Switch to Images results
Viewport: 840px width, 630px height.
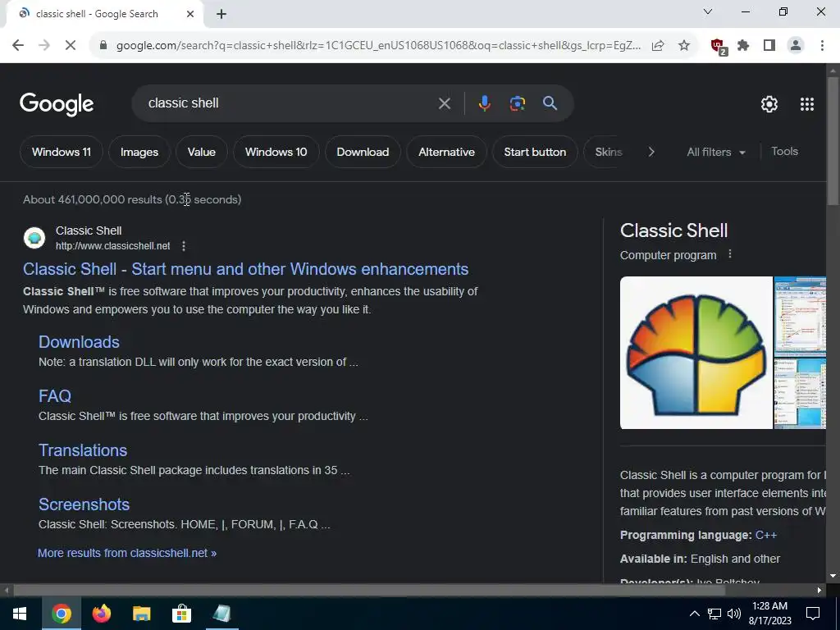(139, 152)
